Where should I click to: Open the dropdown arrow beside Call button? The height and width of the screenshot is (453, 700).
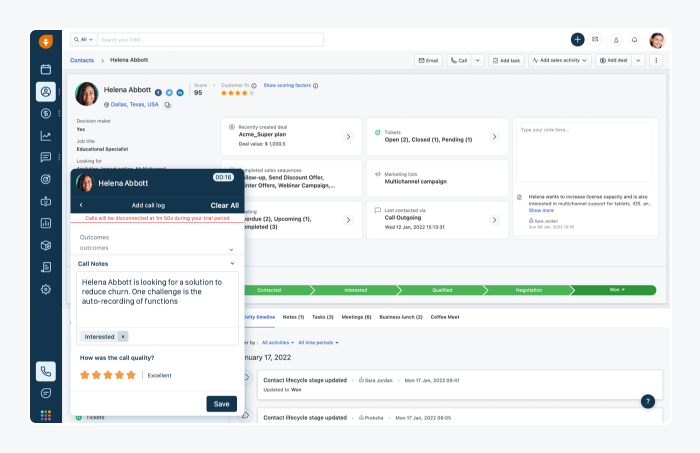(478, 61)
